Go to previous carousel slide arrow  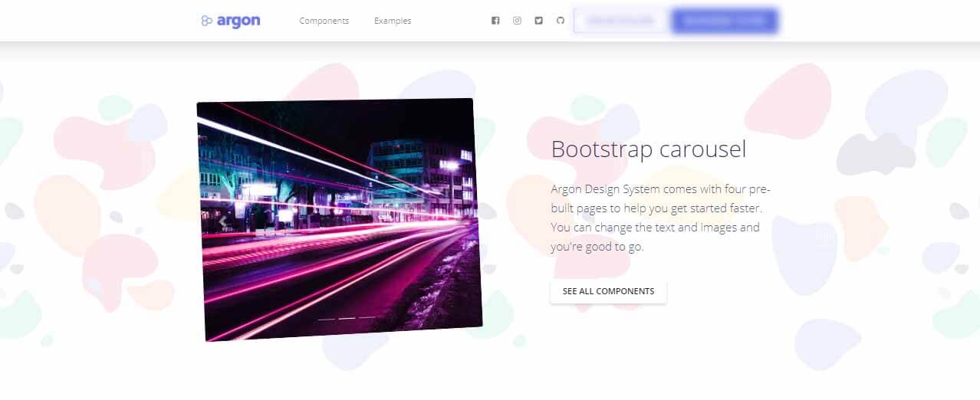click(223, 222)
